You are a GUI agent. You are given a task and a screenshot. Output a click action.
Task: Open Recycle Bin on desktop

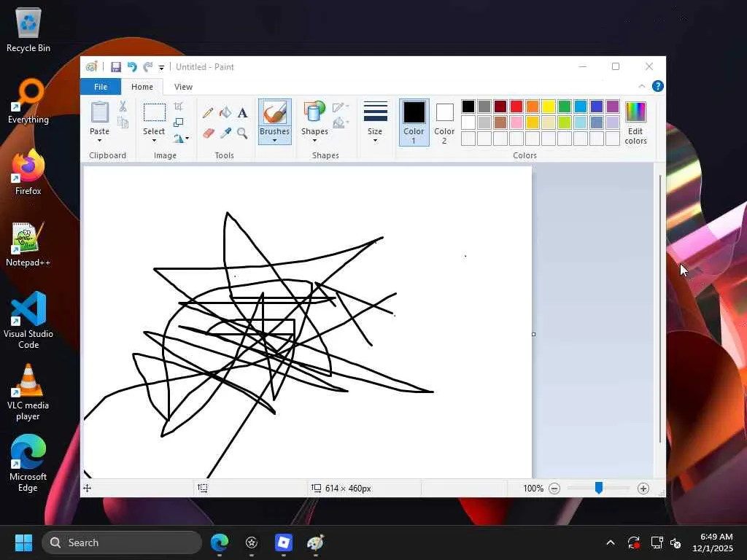28,29
